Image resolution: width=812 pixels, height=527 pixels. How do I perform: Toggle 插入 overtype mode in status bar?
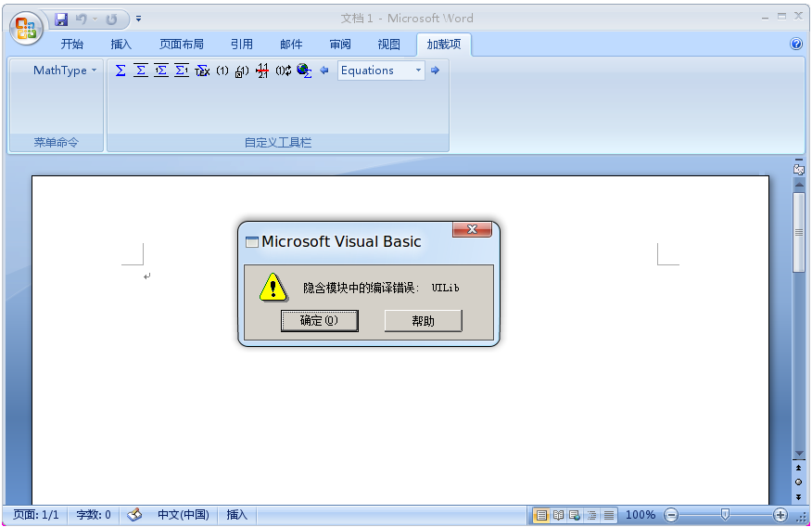point(237,515)
